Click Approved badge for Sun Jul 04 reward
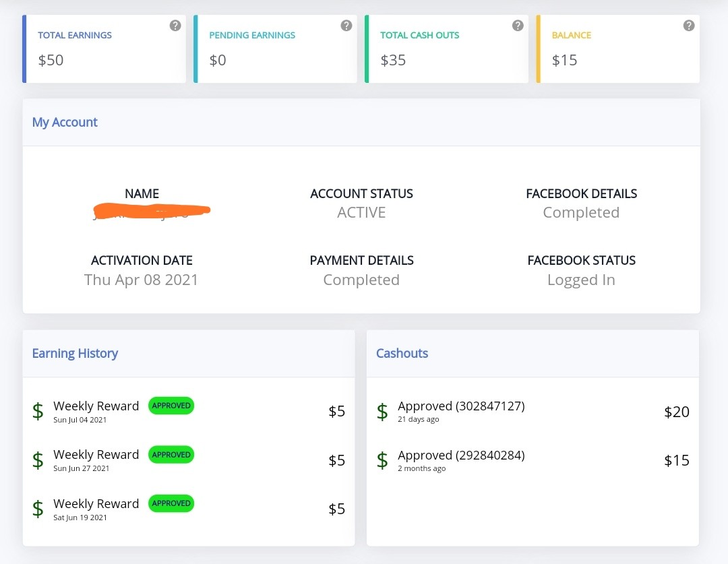This screenshot has width=728, height=564. [171, 406]
